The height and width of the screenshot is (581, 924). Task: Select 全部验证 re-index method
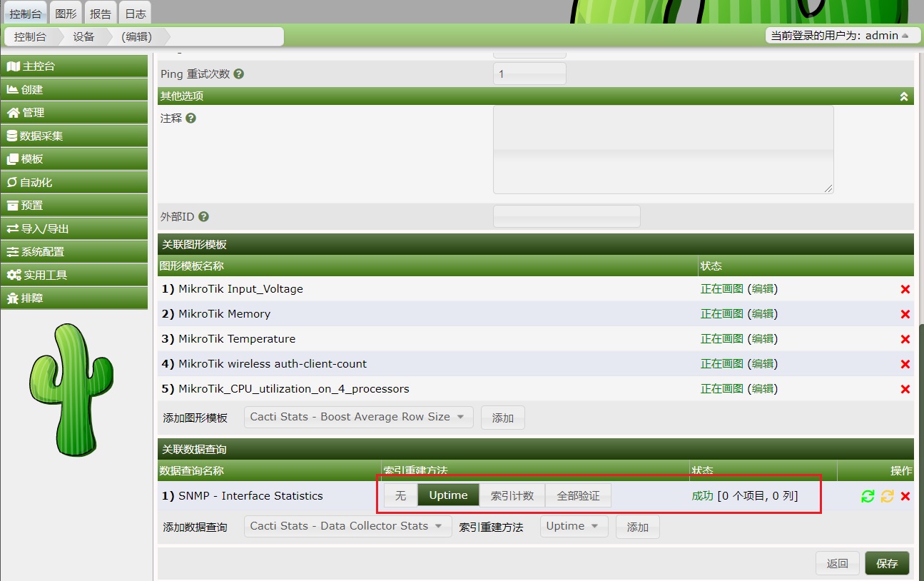[578, 495]
